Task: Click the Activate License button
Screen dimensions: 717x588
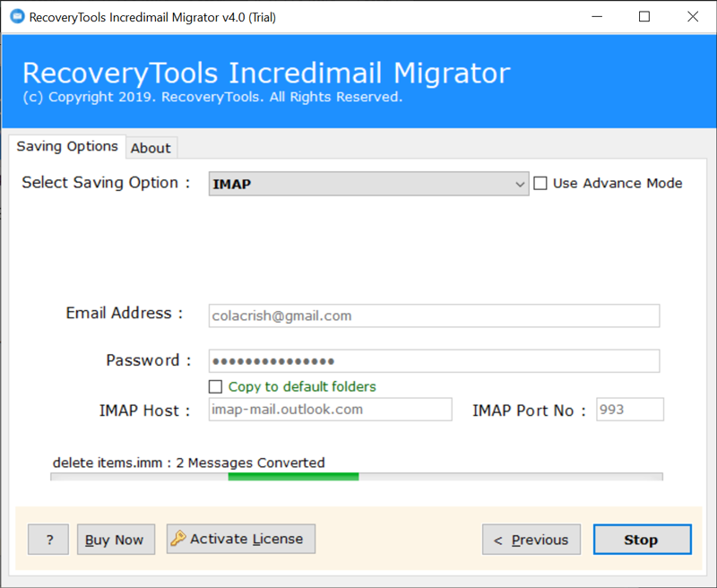Action: pyautogui.click(x=241, y=539)
